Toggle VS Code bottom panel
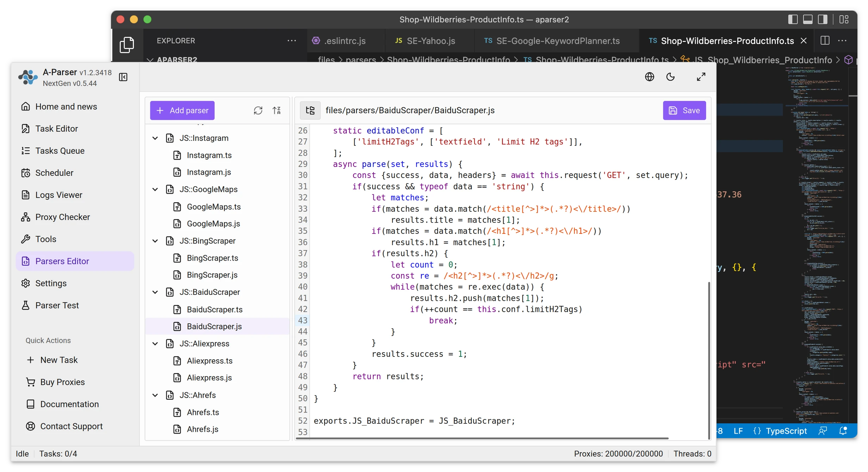Image resolution: width=868 pixels, height=472 pixels. coord(808,19)
